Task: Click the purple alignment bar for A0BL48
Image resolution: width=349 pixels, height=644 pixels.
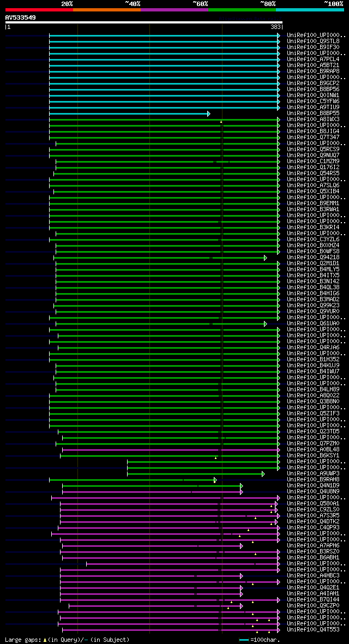Action: pyautogui.click(x=171, y=450)
